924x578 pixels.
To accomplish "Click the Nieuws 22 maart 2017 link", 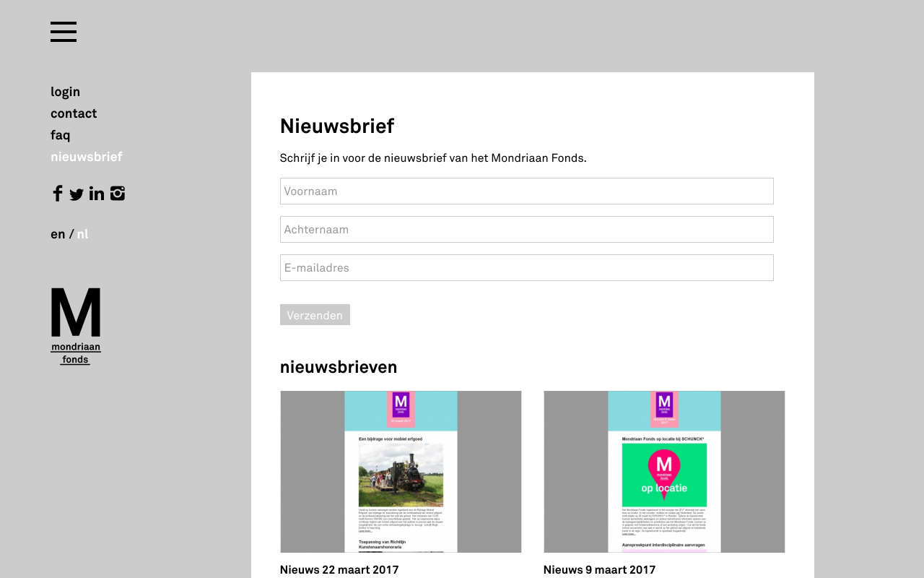I will 339,570.
